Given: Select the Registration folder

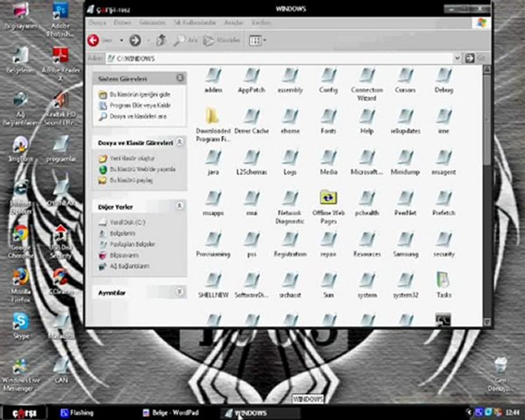Looking at the screenshot, I should (x=290, y=244).
